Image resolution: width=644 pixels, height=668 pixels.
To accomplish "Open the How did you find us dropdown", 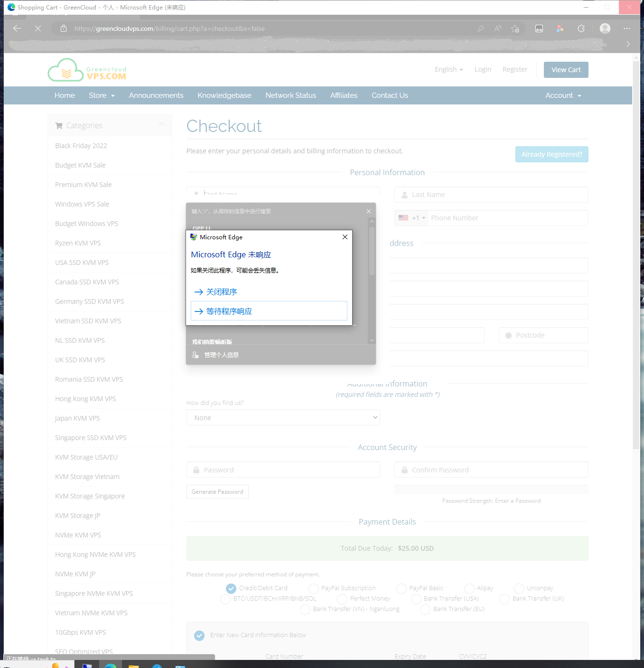I will 283,418.
